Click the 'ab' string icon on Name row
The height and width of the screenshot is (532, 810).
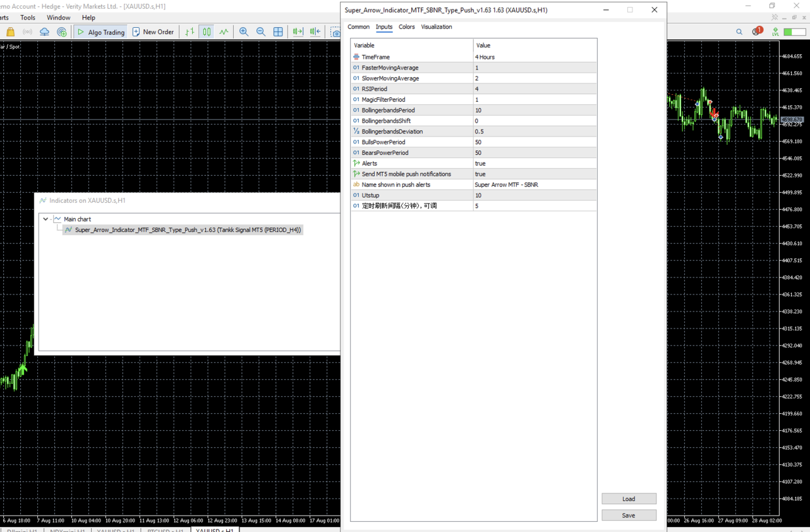click(x=356, y=184)
